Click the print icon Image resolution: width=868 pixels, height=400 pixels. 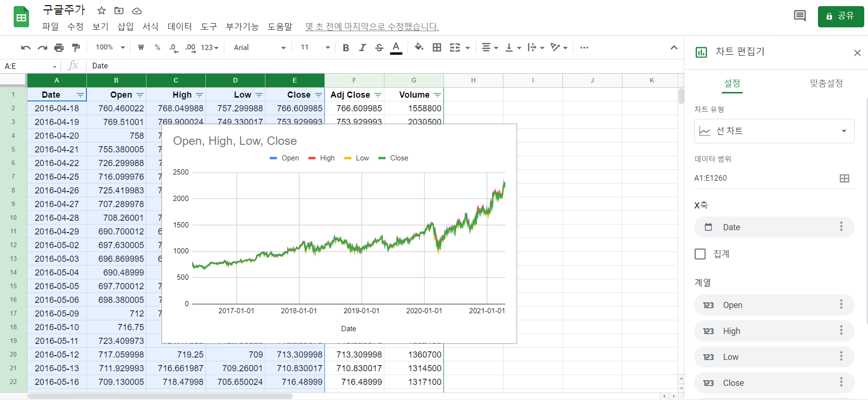[x=59, y=48]
